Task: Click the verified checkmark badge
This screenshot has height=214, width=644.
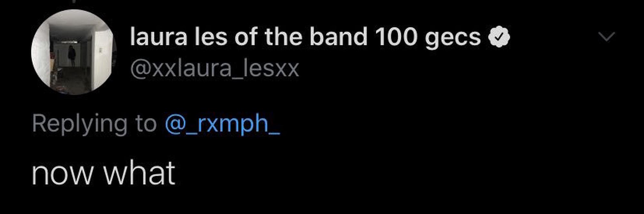Action: coord(499,37)
